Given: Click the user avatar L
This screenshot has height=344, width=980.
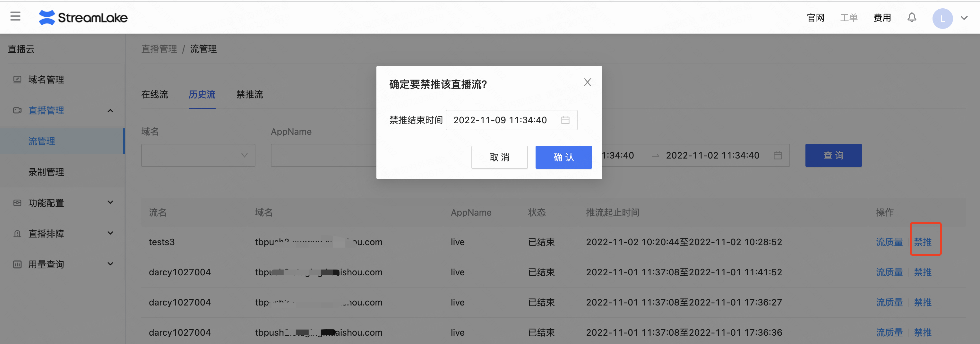Looking at the screenshot, I should [942, 18].
